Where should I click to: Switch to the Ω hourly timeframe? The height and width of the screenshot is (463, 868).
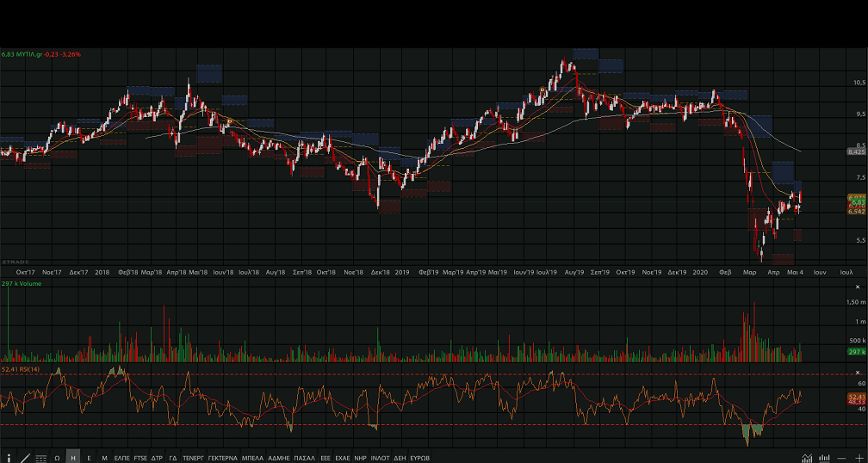tap(57, 457)
